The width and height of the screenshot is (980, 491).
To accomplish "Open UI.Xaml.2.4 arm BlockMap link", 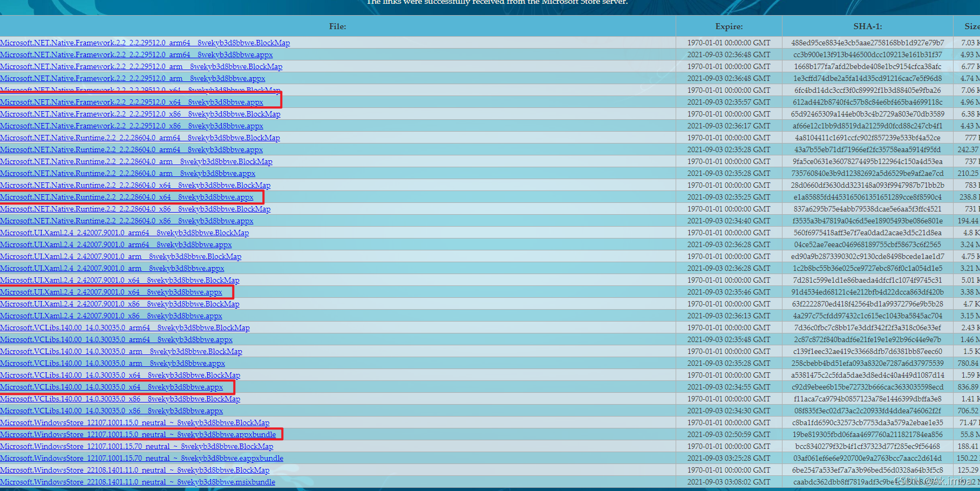I will pyautogui.click(x=121, y=256).
